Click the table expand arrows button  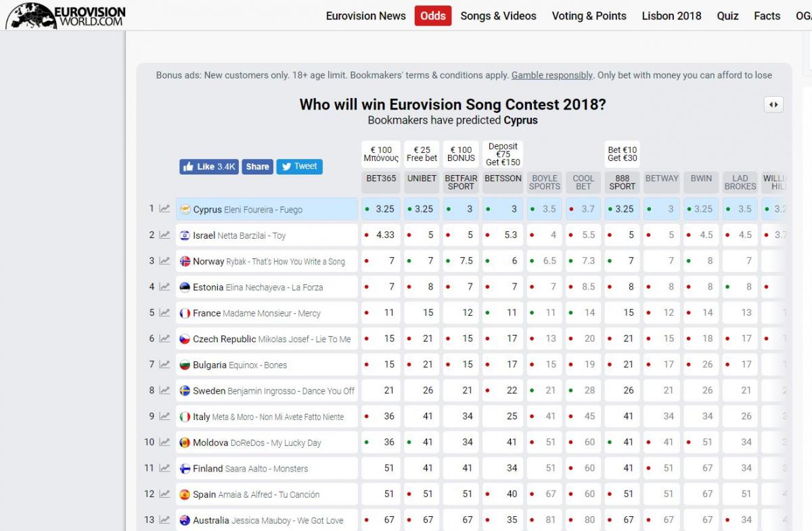click(x=773, y=104)
